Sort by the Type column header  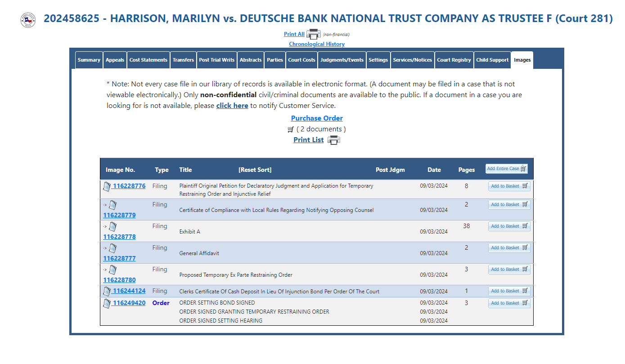(162, 170)
